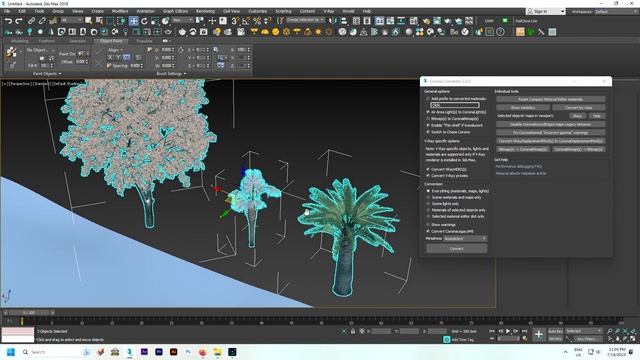The width and height of the screenshot is (640, 360).
Task: Select Materials of selected objects only option
Action: (x=428, y=210)
